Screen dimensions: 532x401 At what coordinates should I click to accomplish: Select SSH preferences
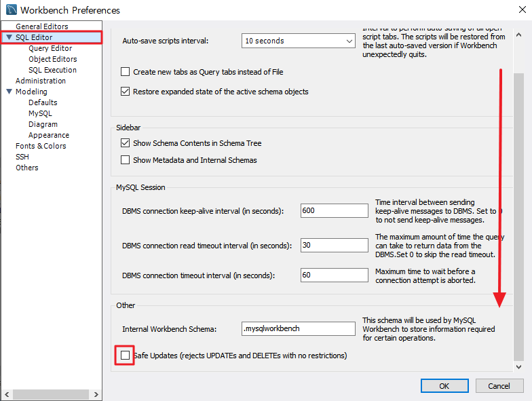click(x=22, y=157)
